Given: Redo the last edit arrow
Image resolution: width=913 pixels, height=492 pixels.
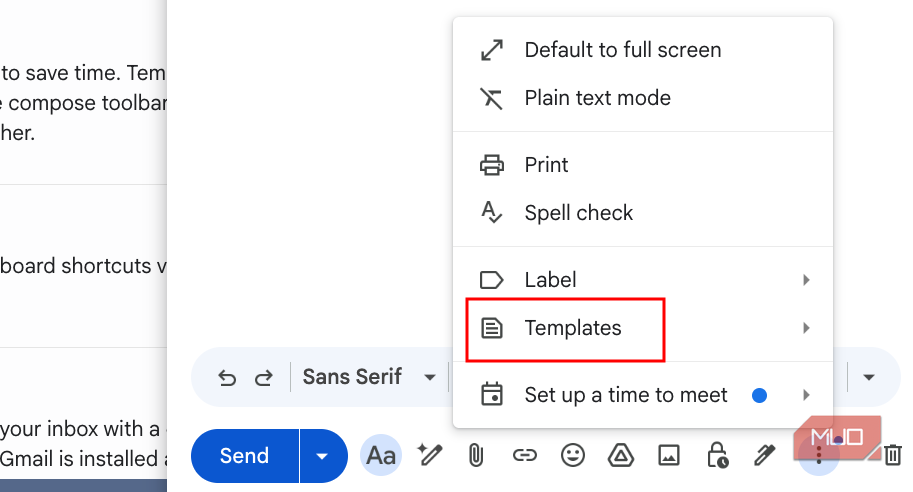Looking at the screenshot, I should (x=264, y=378).
